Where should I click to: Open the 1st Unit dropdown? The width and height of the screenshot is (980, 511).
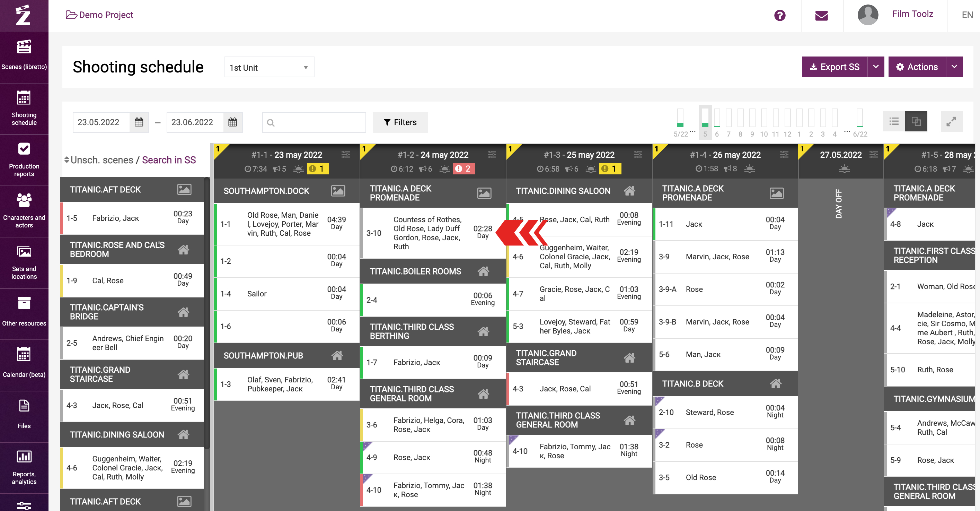coord(269,67)
